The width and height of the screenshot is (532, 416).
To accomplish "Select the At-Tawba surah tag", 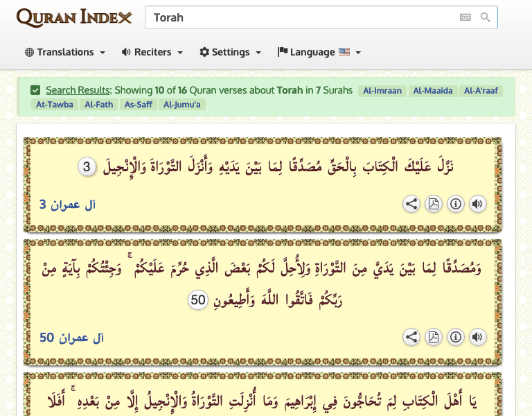I will point(54,105).
